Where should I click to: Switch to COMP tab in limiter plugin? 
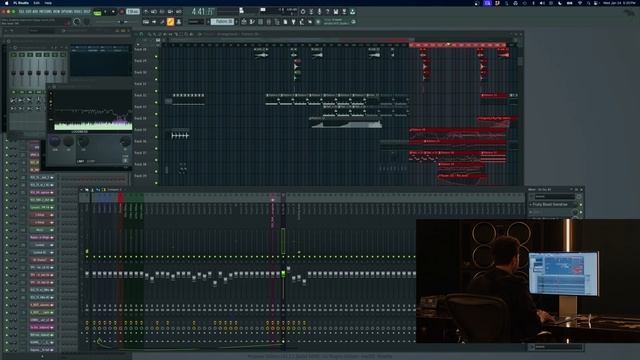(x=91, y=161)
